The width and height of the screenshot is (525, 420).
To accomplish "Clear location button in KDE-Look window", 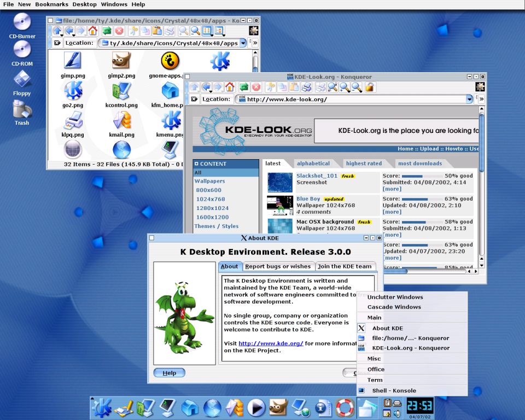I will pos(194,99).
